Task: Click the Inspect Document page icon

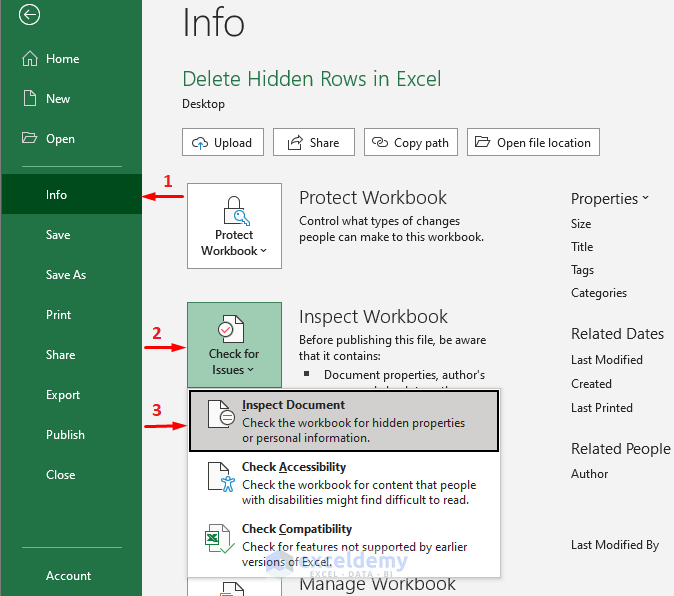Action: [221, 414]
